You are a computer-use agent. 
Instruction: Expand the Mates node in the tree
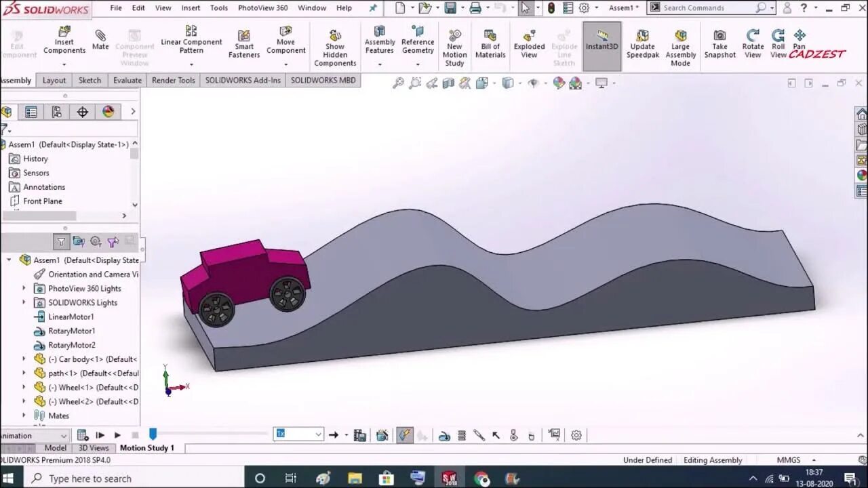(x=22, y=415)
